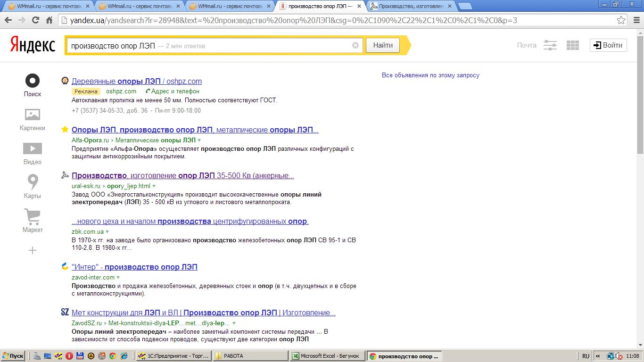Open Видео sidebar icon
Viewport: 644px width, 362px height.
(x=33, y=148)
